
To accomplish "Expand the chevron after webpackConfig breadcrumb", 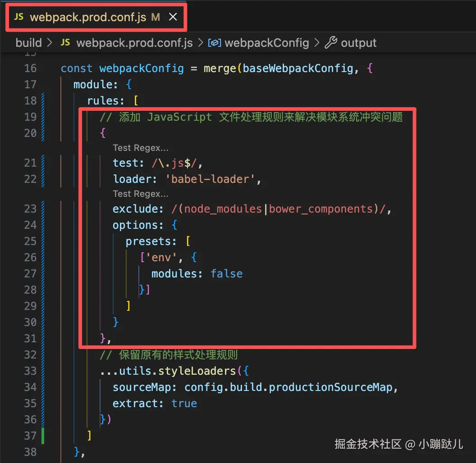I will pos(316,43).
